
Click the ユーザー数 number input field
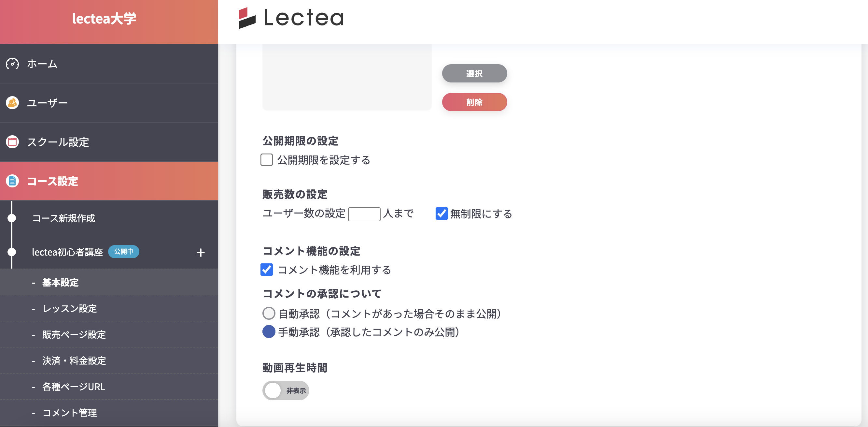click(x=365, y=214)
